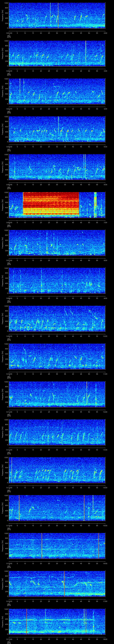Open the spectrogram panel starting at 0:10:00
This screenshot has height=644, width=114.
click(x=57, y=357)
